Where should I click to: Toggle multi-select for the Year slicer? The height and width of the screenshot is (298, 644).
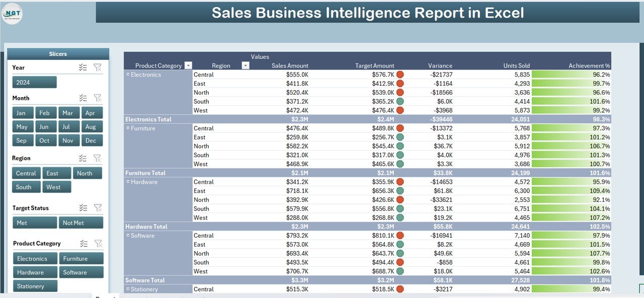(x=83, y=67)
